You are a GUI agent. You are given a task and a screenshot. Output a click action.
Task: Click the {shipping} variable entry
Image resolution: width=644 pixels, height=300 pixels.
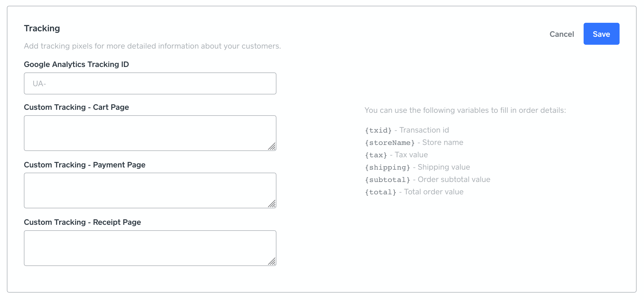387,167
